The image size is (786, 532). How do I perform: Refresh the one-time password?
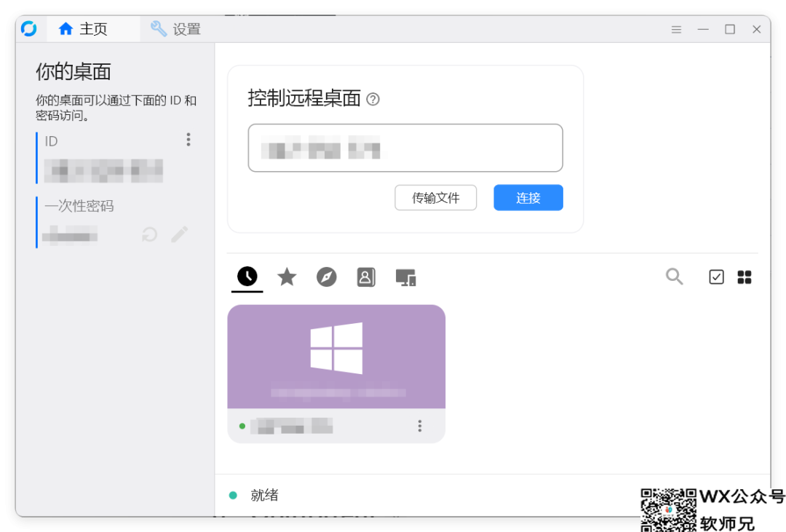[149, 234]
